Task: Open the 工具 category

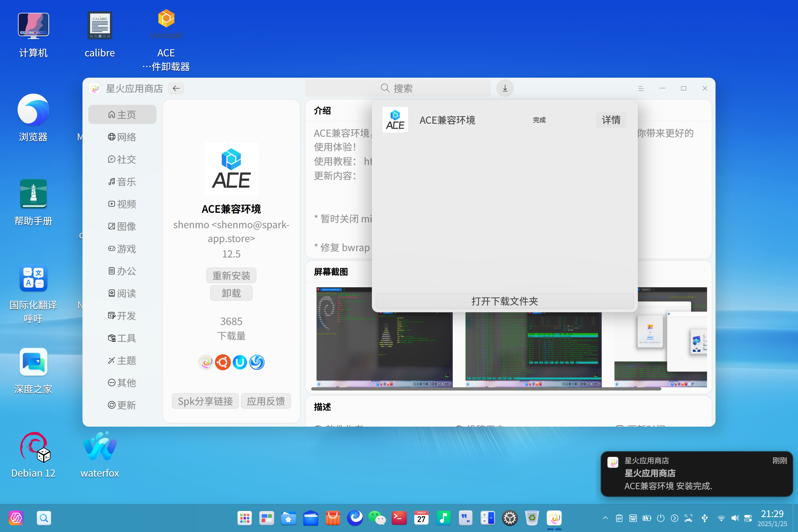Action: tap(122, 338)
